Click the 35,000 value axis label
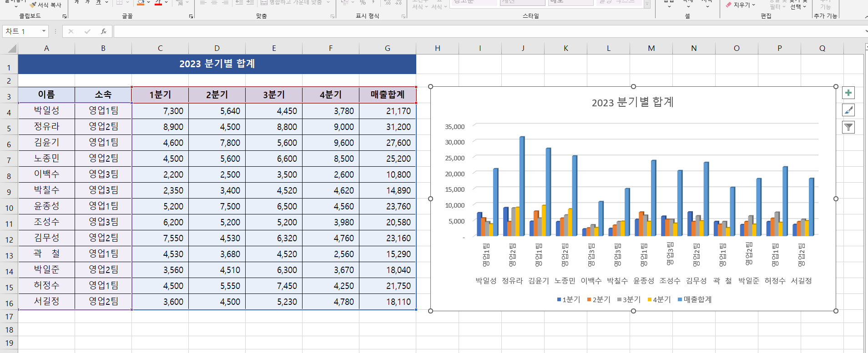 [x=454, y=127]
